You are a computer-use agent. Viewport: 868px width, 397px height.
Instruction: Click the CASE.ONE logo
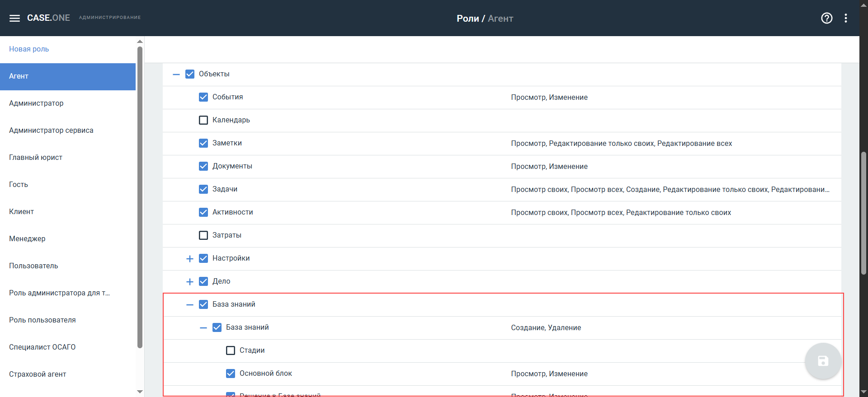[48, 18]
